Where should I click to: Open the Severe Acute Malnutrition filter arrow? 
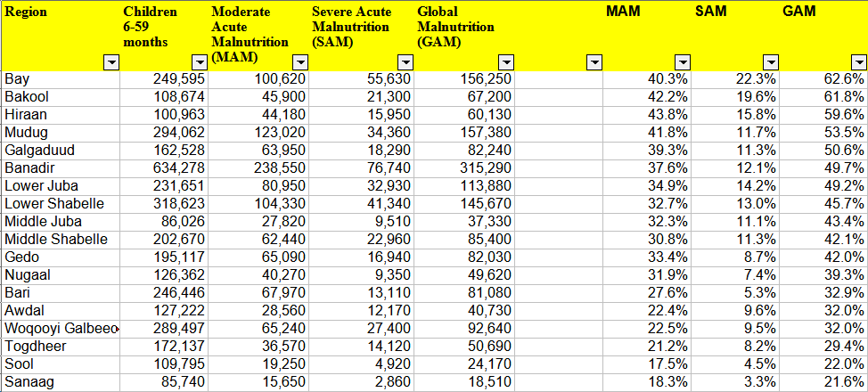click(405, 62)
